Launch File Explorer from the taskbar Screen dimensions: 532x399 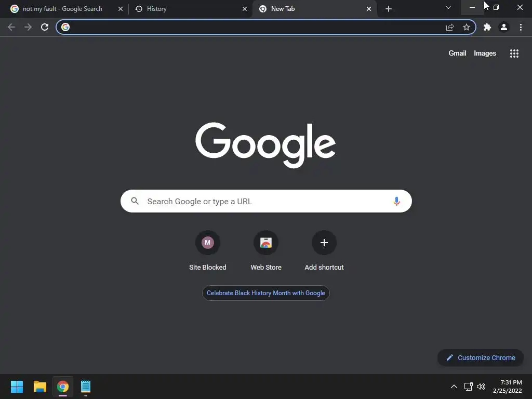39,387
